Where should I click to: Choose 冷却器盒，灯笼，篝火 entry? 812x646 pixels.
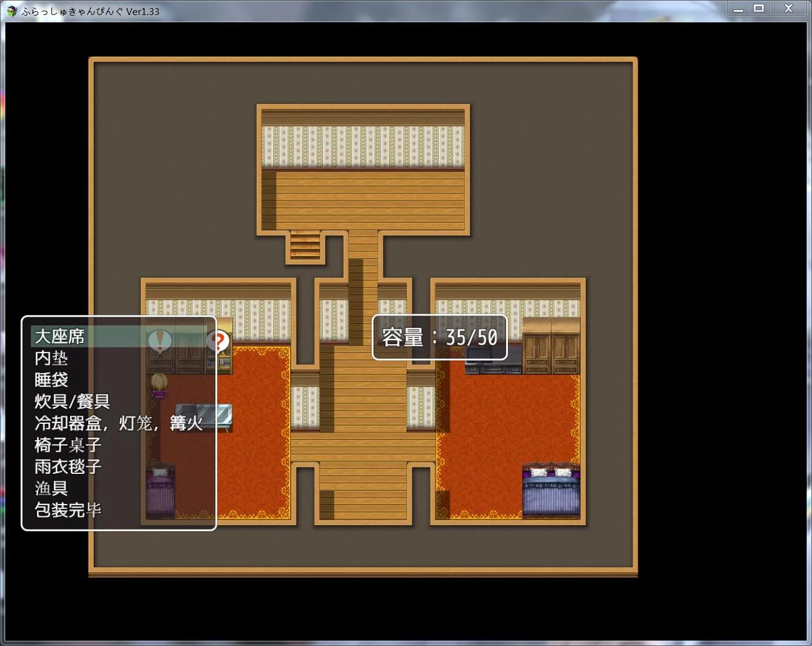[119, 423]
